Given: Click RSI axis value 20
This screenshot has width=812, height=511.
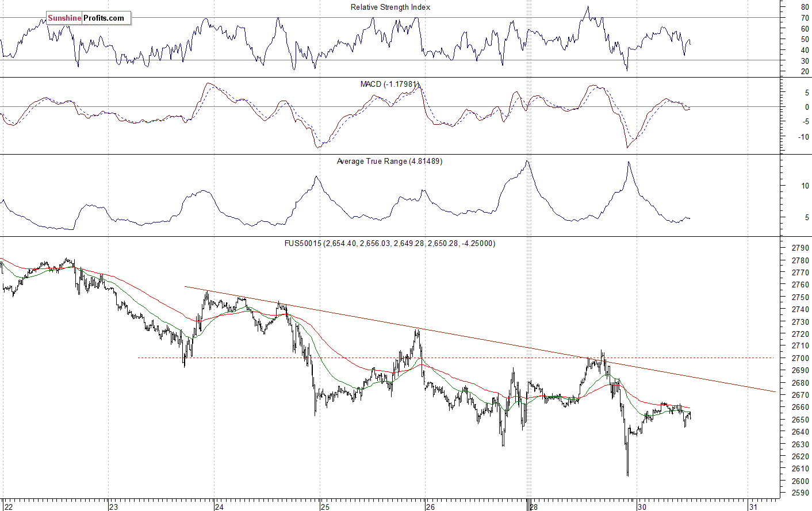Looking at the screenshot, I should pyautogui.click(x=805, y=72).
